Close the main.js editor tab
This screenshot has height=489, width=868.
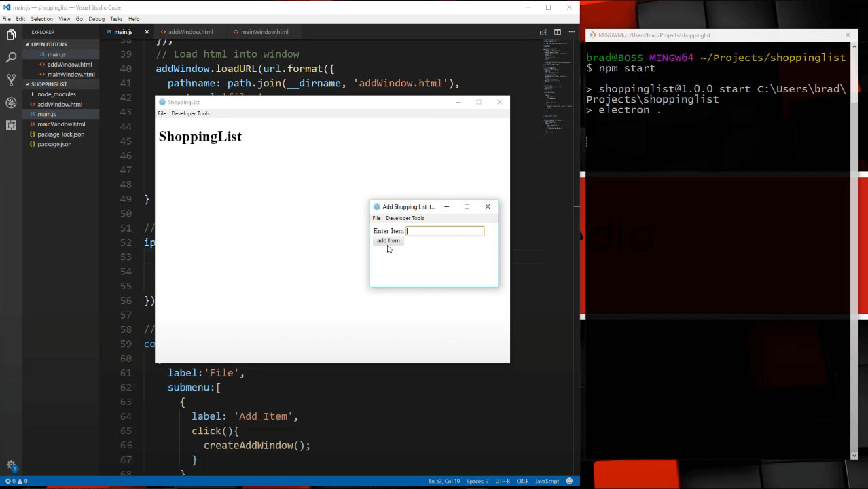[147, 32]
